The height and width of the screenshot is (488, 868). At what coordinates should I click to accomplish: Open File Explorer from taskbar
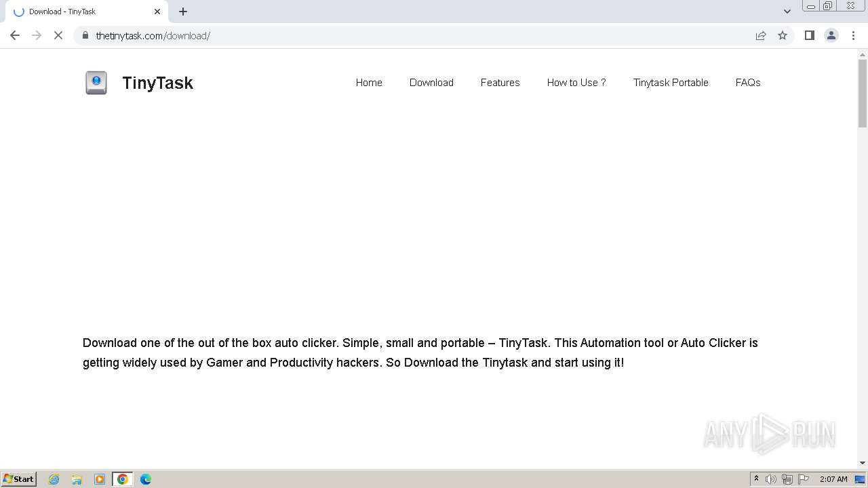pyautogui.click(x=77, y=479)
